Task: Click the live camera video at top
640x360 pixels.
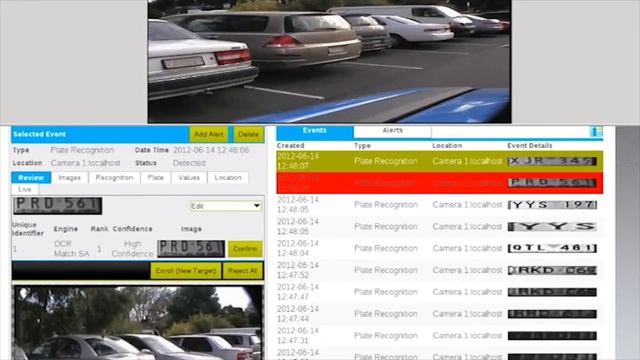Action: [x=329, y=61]
